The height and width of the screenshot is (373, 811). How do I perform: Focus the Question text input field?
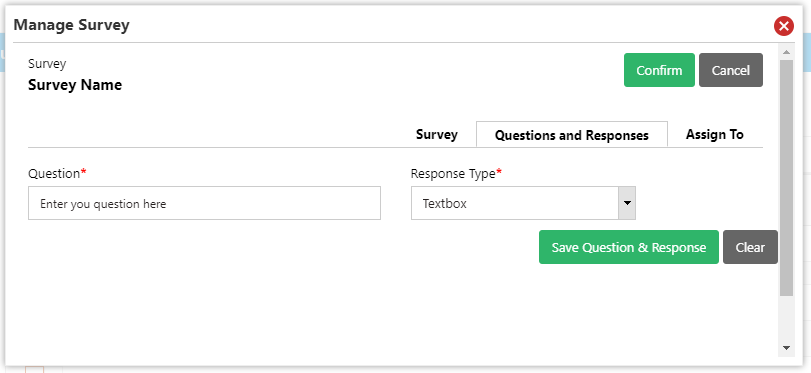pos(204,203)
